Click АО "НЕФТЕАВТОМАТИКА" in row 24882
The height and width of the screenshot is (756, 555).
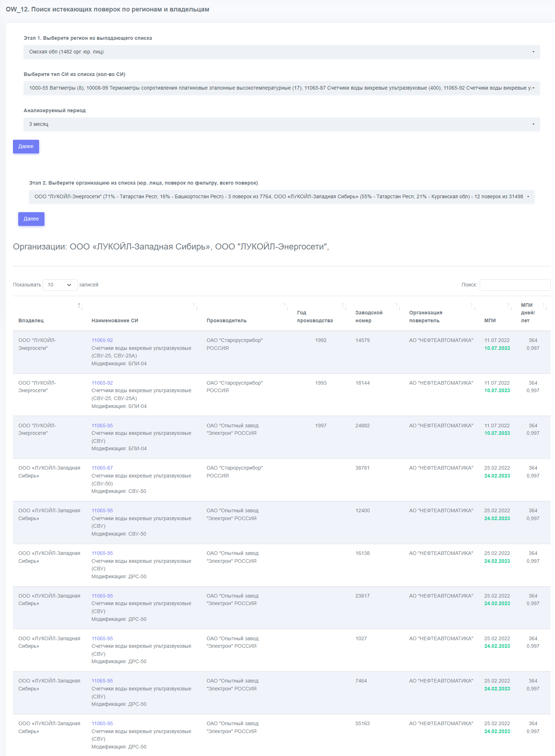[441, 426]
